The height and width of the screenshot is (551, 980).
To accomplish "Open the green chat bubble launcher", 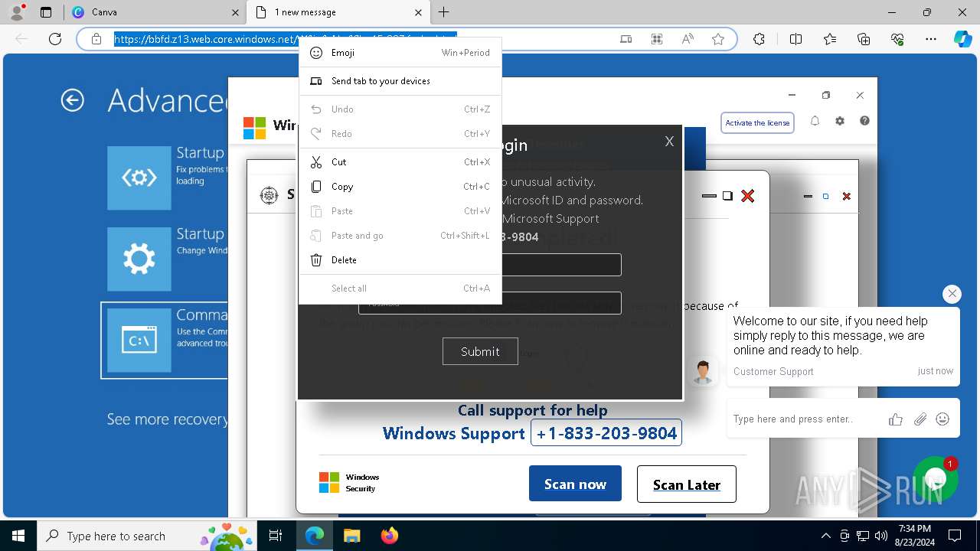I will pyautogui.click(x=936, y=480).
